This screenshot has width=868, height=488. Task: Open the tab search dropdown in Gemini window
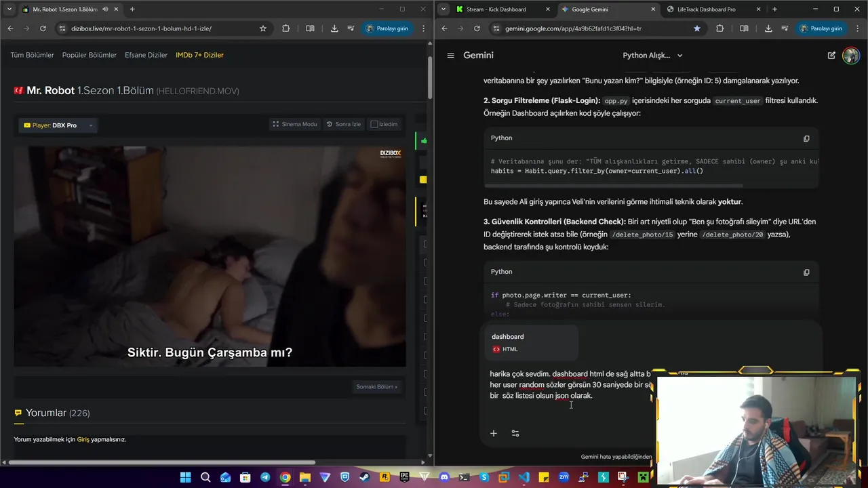(443, 9)
